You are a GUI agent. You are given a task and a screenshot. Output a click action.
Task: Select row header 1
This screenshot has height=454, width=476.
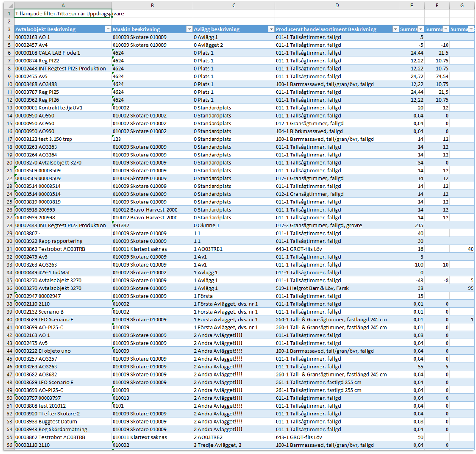pyautogui.click(x=9, y=13)
